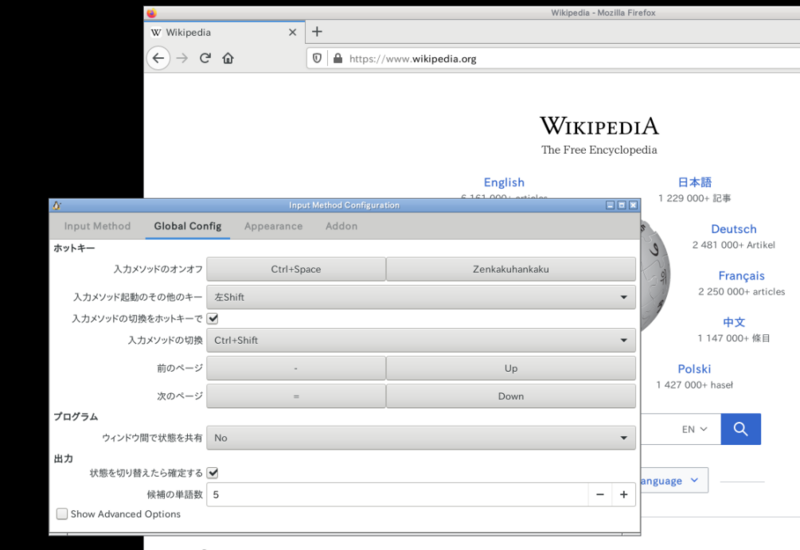Reload the Wikipedia page
Viewport: 800px width, 550px height.
click(x=205, y=58)
